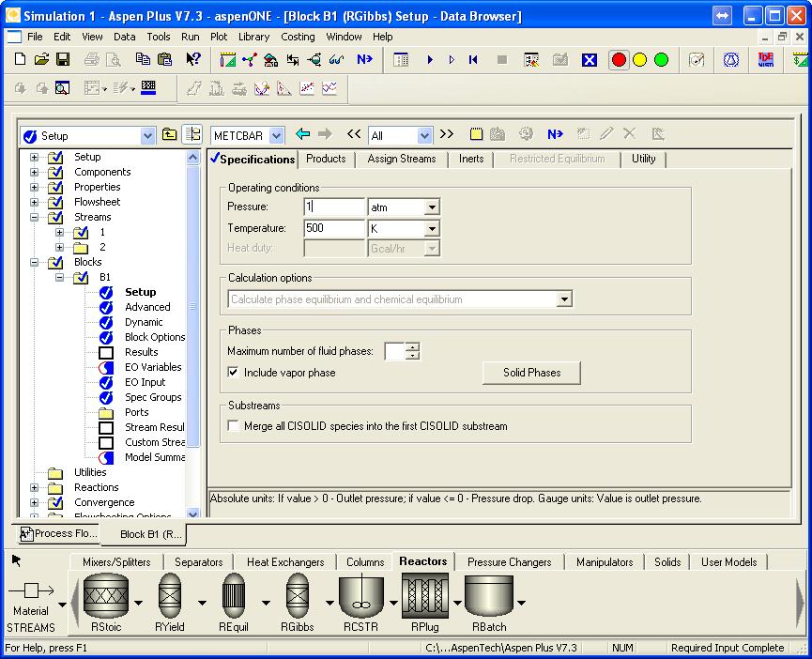Click the green circle indicator
812x659 pixels.
click(x=661, y=60)
